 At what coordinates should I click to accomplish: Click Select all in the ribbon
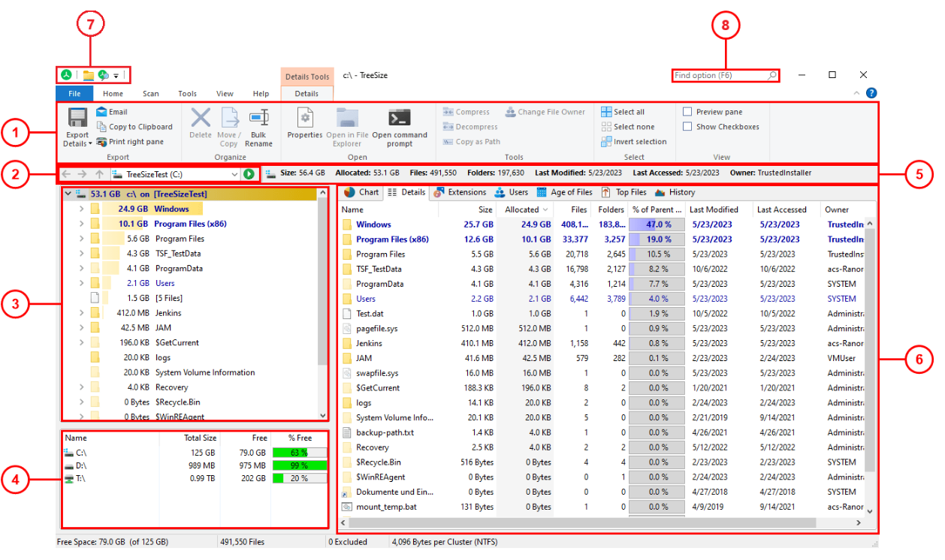tap(623, 112)
